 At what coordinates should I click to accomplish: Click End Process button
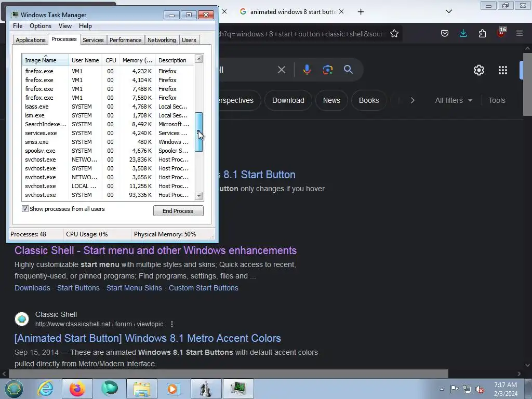point(178,211)
